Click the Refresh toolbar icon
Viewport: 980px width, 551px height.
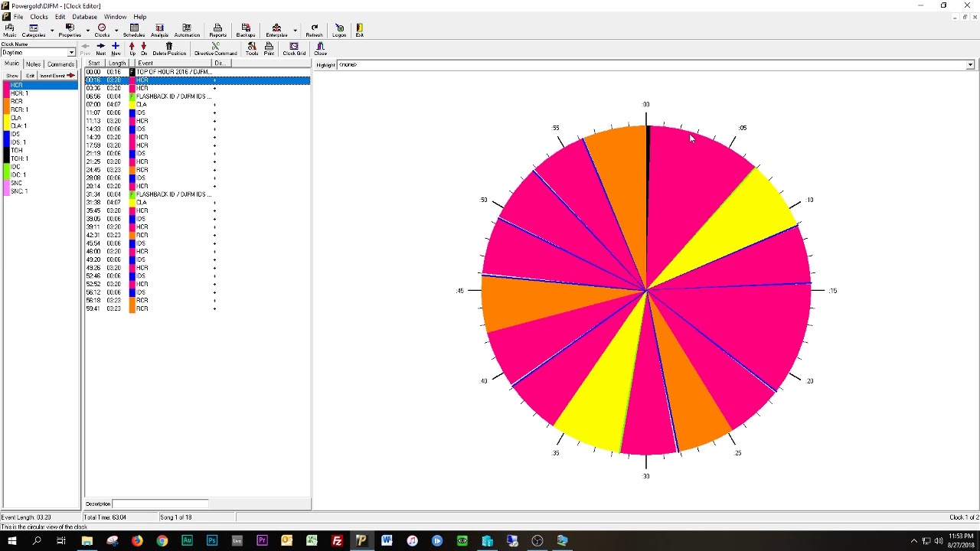314,30
